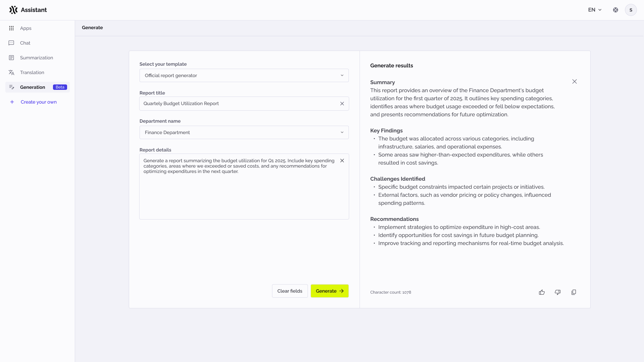
Task: Expand the template selection dropdown
Action: coord(244,75)
